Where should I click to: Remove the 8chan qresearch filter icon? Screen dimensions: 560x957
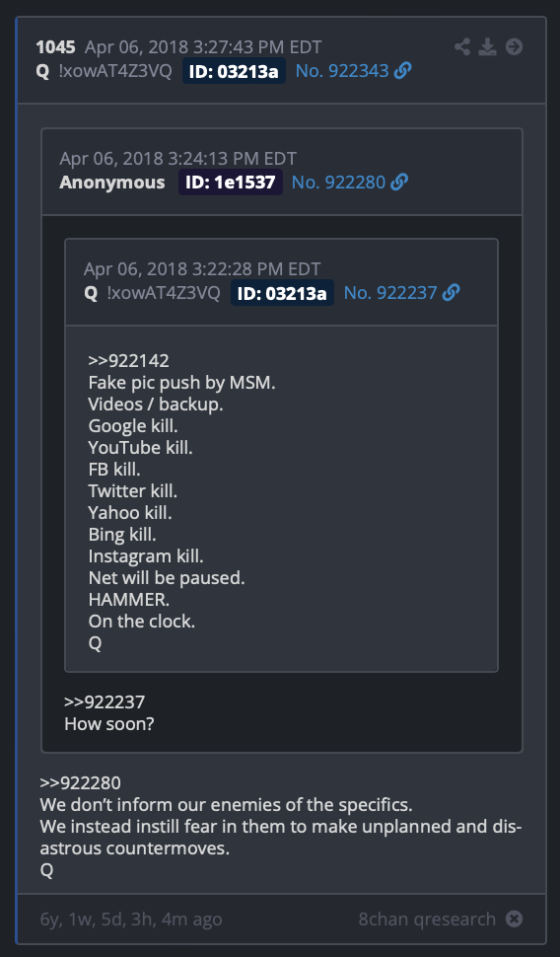[x=515, y=919]
